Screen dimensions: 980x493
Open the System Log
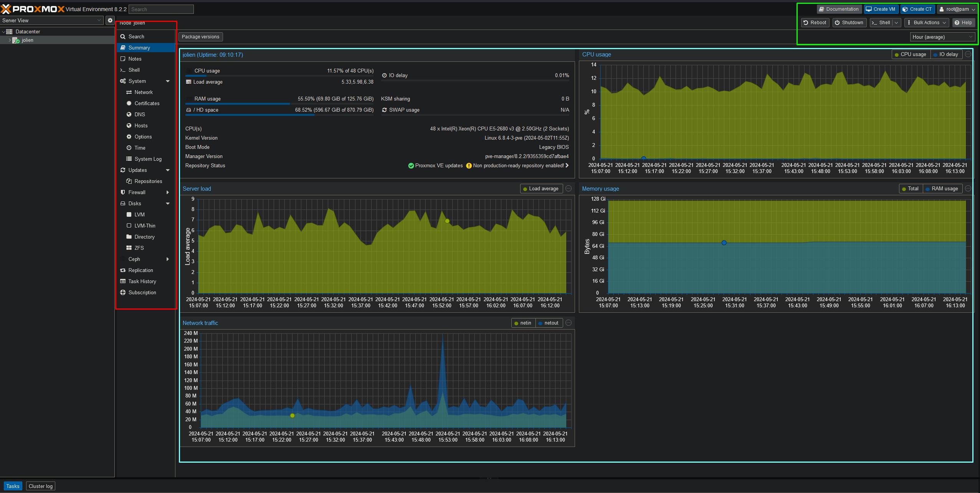(146, 159)
